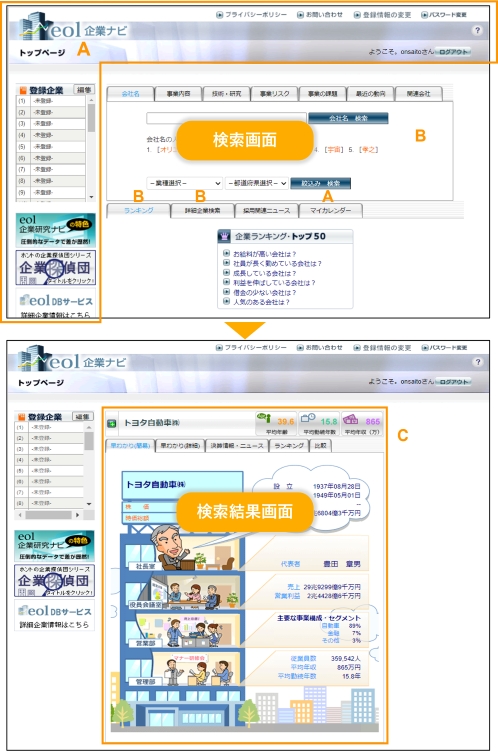The width and height of the screenshot is (498, 751).
Task: Click the 平均勤続年数 15.8 indicator icon
Action: tap(318, 423)
